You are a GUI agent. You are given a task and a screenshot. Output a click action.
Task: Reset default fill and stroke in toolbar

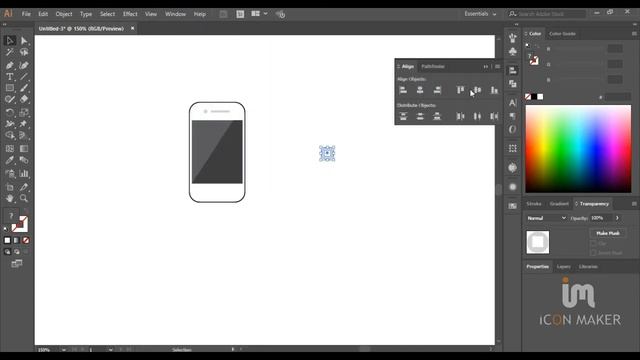(x=6, y=229)
